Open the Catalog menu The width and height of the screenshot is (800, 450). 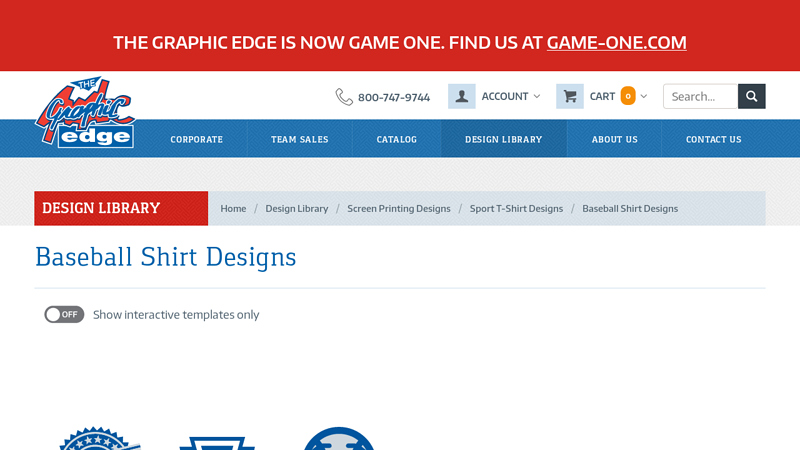(396, 139)
